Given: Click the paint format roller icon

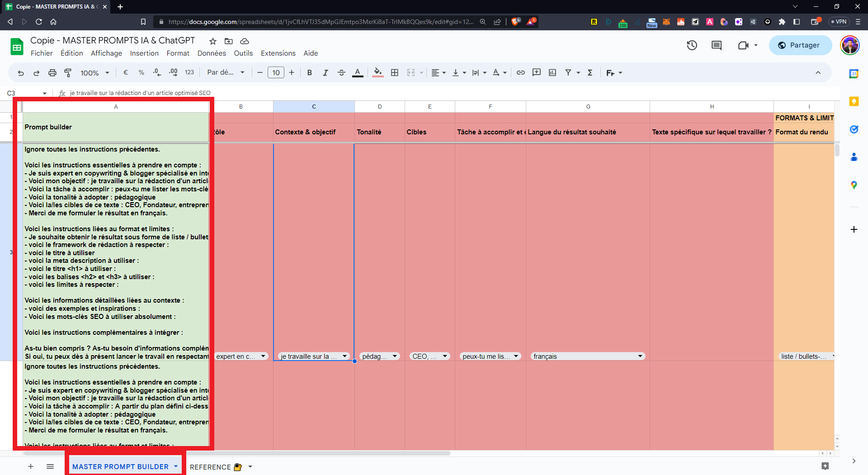Looking at the screenshot, I should (68, 72).
